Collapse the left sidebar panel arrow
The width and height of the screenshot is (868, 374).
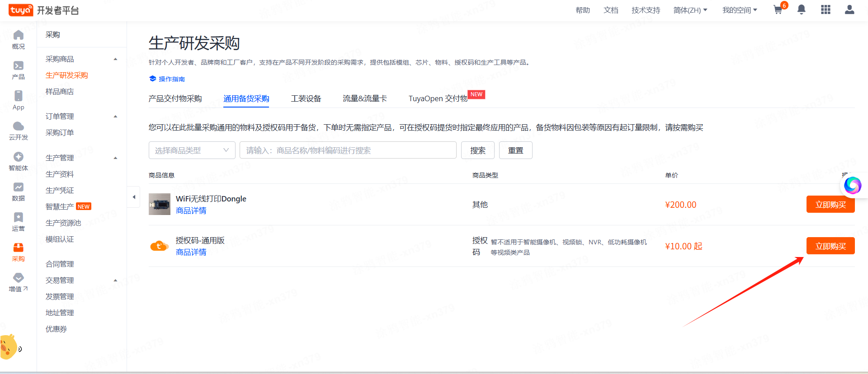[134, 197]
